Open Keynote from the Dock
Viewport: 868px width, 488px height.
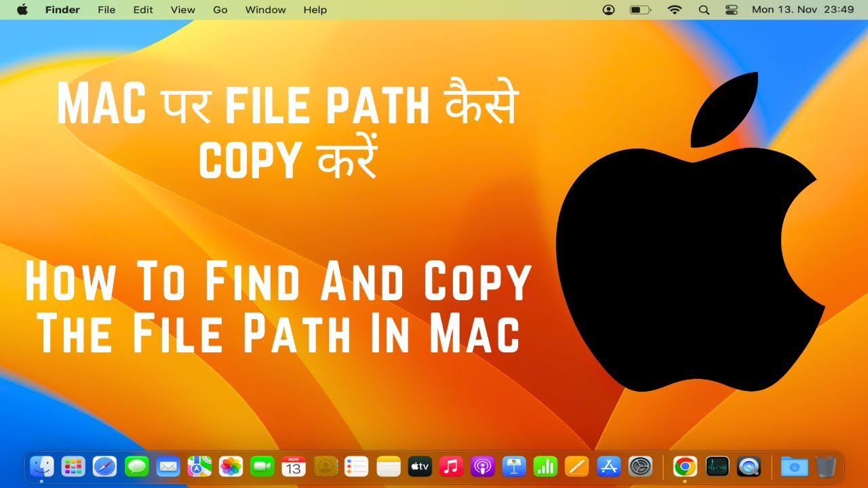coord(514,466)
